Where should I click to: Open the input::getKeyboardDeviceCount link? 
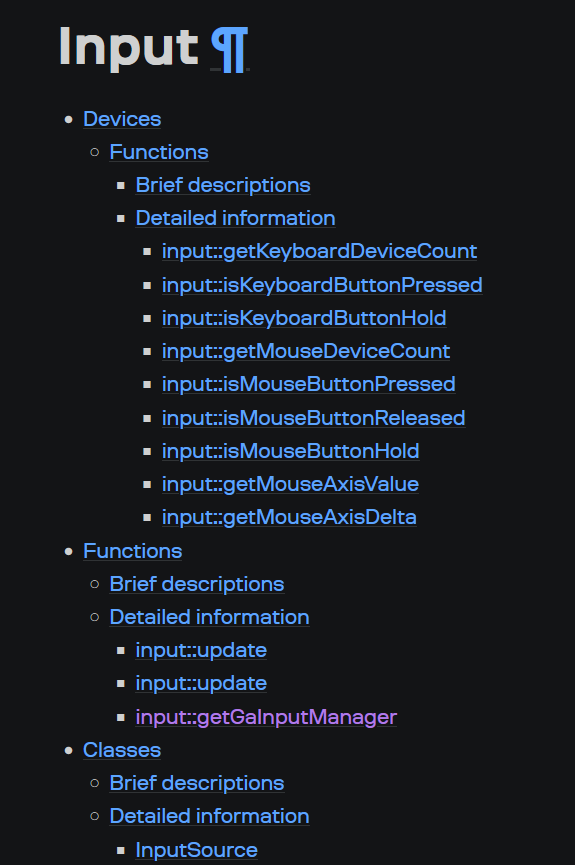pos(320,252)
